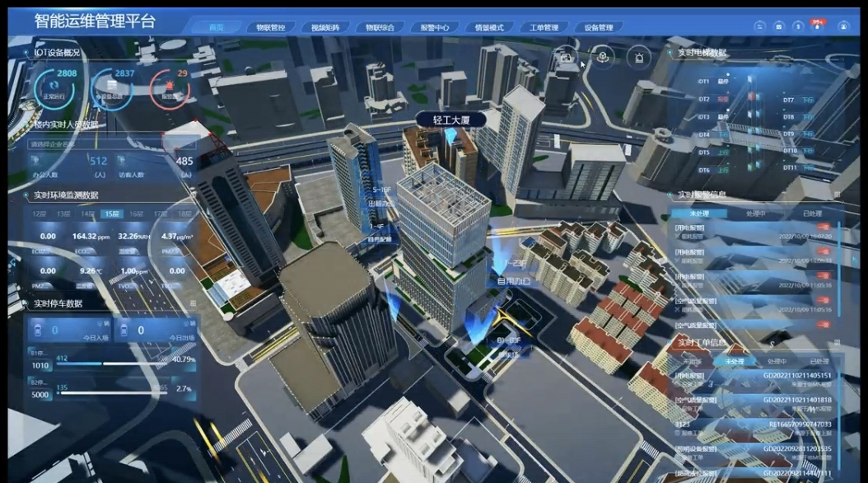Image resolution: width=868 pixels, height=483 pixels.
Task: Select the 未处理 alarm filter
Action: tap(698, 213)
